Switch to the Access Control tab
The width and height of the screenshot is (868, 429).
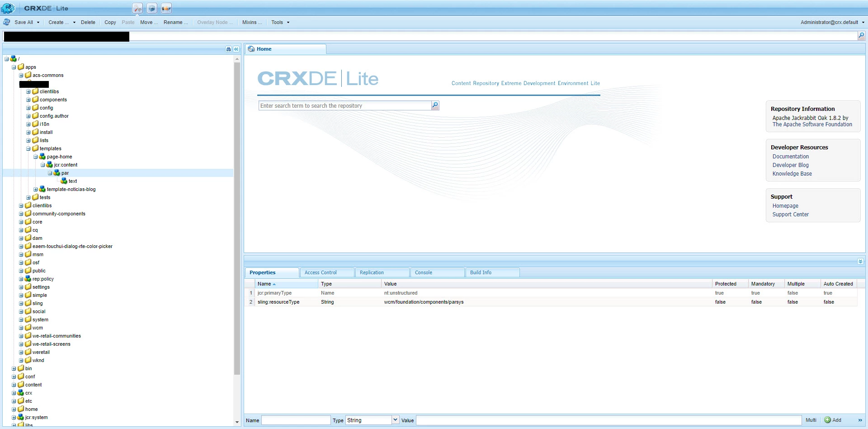[326, 272]
